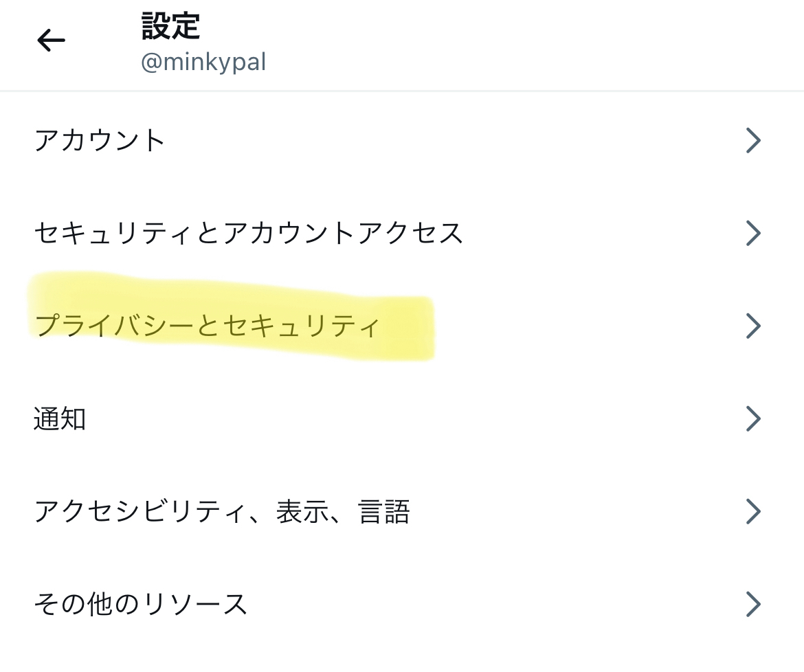Expand その他のリソース via its right arrow
804x672 pixels.
click(x=753, y=605)
